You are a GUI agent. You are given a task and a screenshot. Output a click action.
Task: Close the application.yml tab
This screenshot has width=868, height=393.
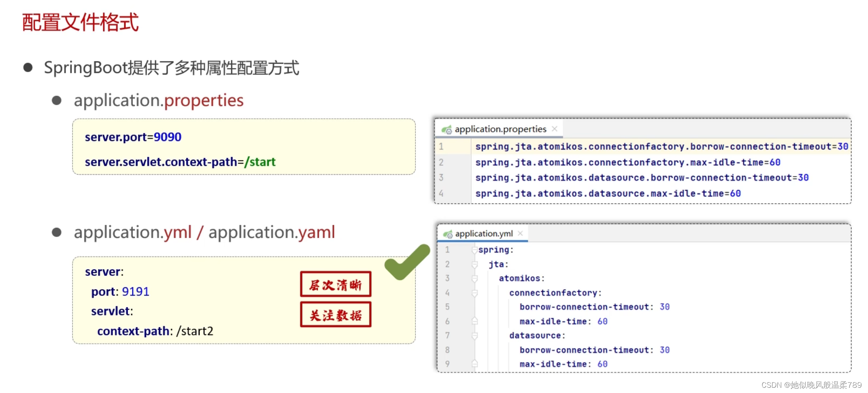click(520, 233)
